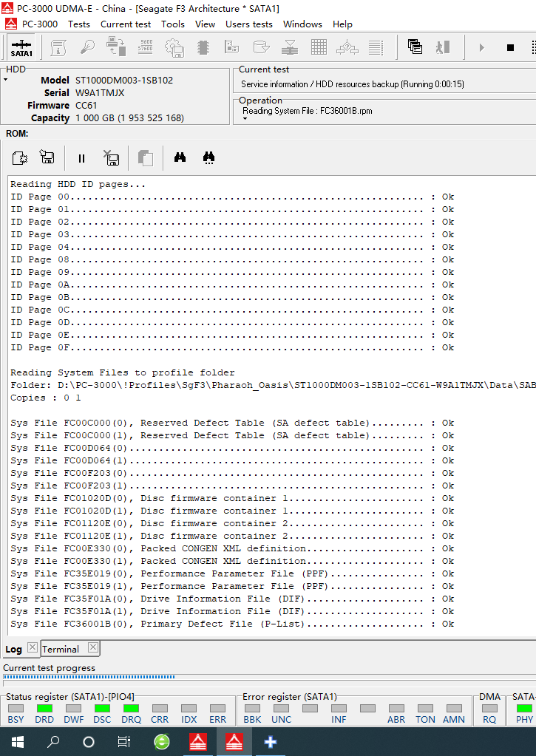Click the 'Copies : 0 1' log line
The image size is (536, 756).
46,398
